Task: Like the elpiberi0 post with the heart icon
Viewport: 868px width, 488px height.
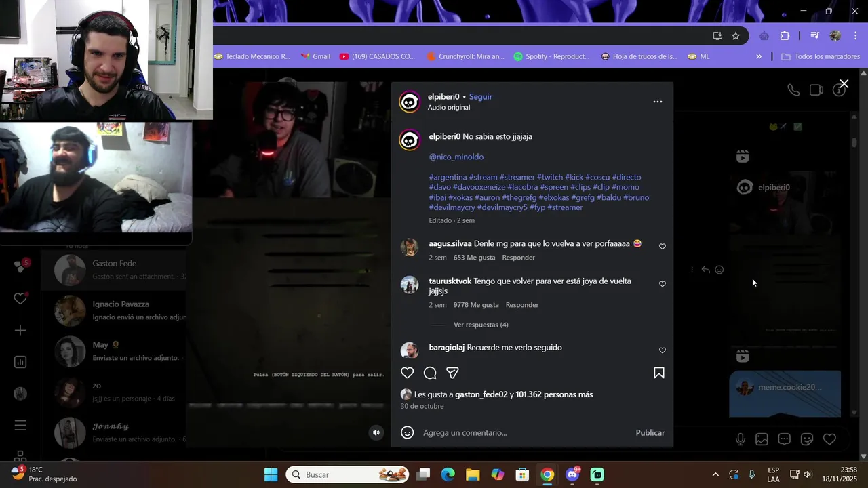Action: pos(407,373)
